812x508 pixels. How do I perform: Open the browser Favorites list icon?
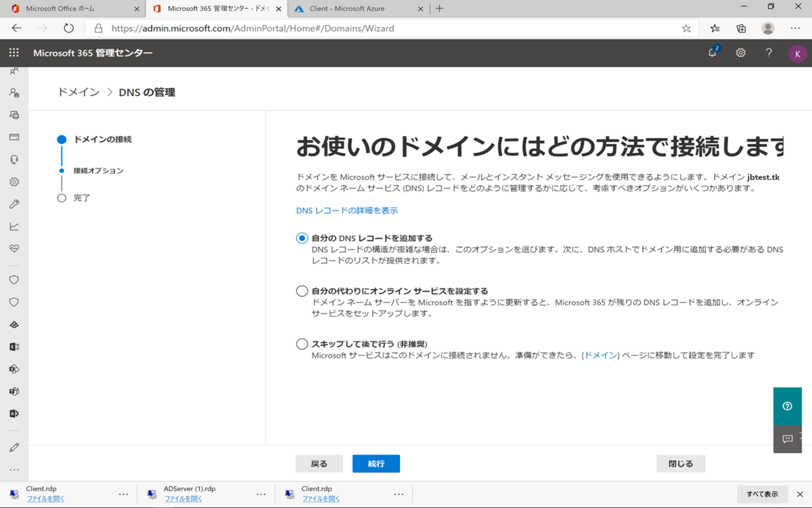pos(715,28)
